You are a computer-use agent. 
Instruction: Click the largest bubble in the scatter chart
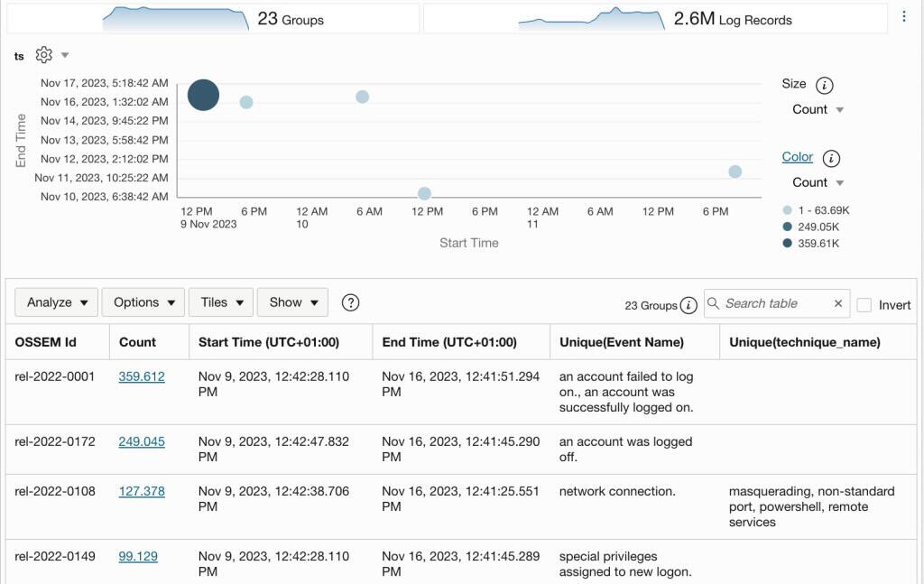click(x=203, y=95)
